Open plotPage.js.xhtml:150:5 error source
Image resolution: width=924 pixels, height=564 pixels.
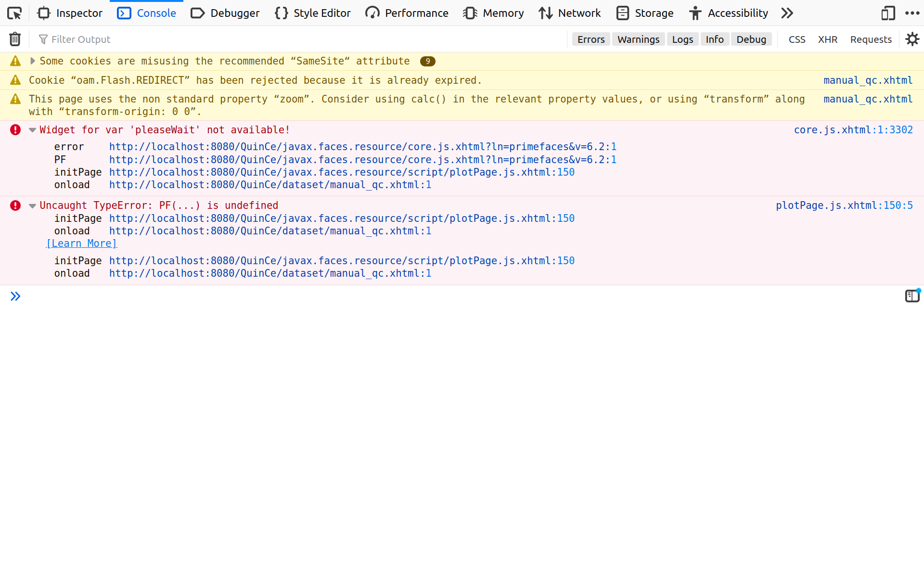[x=844, y=205]
